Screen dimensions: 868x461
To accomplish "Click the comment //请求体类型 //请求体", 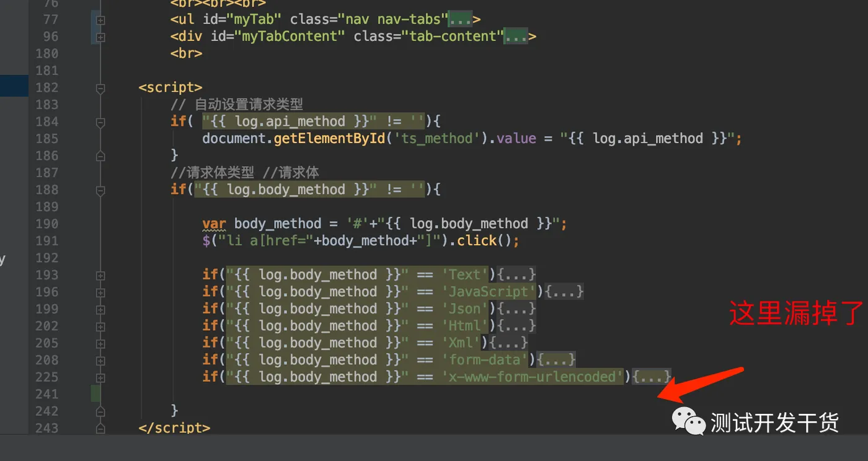I will tap(245, 172).
